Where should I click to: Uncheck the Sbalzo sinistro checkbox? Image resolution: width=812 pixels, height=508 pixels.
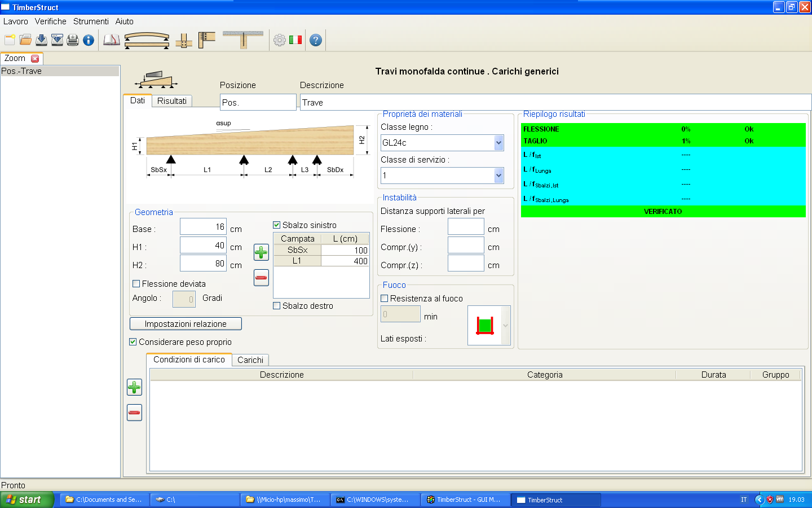coord(277,225)
